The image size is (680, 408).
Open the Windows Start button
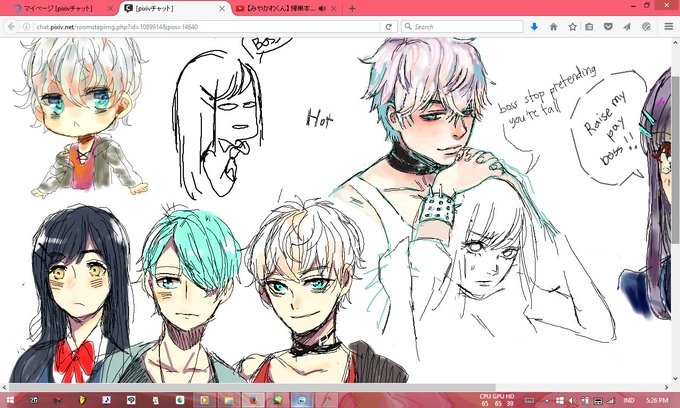click(9, 400)
